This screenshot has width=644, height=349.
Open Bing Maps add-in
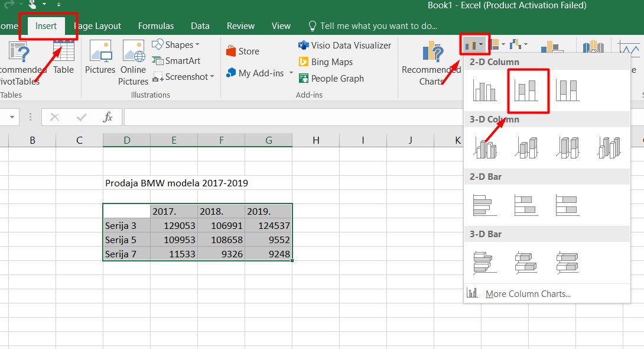pyautogui.click(x=326, y=62)
